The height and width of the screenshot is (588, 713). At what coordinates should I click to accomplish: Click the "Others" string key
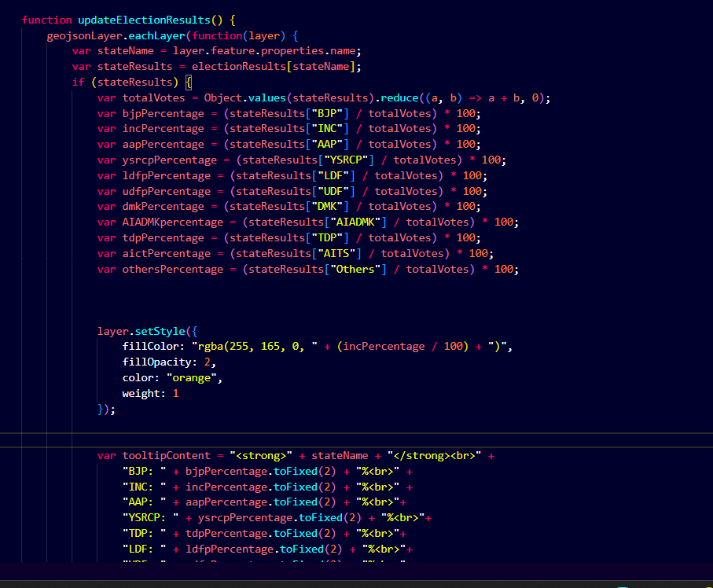[x=355, y=269]
